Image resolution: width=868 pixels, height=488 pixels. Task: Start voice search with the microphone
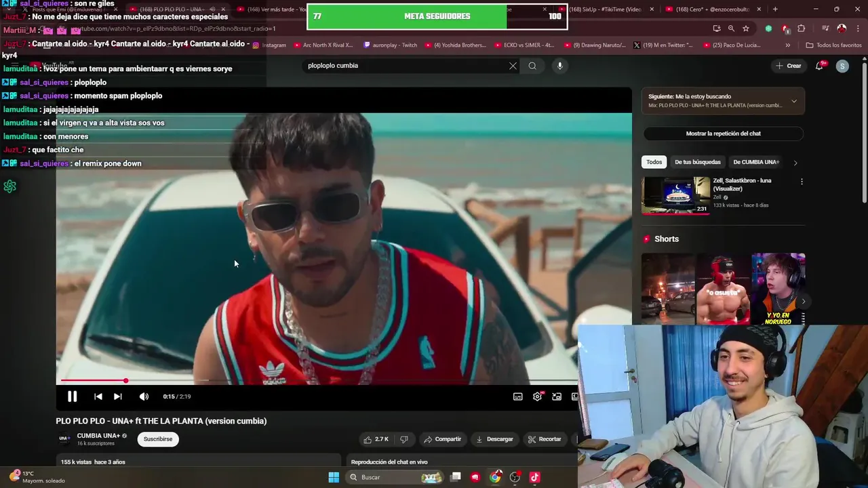(559, 66)
